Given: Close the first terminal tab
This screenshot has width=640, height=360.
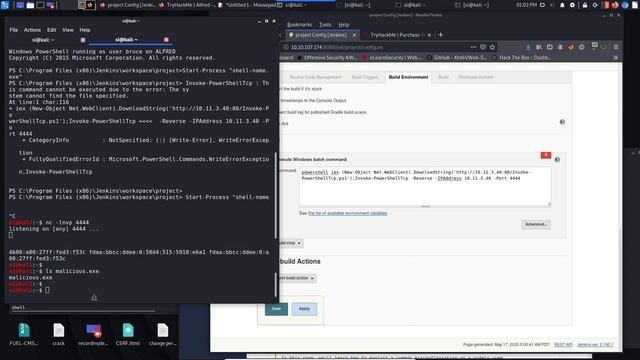Looking at the screenshot, I should click(83, 40).
